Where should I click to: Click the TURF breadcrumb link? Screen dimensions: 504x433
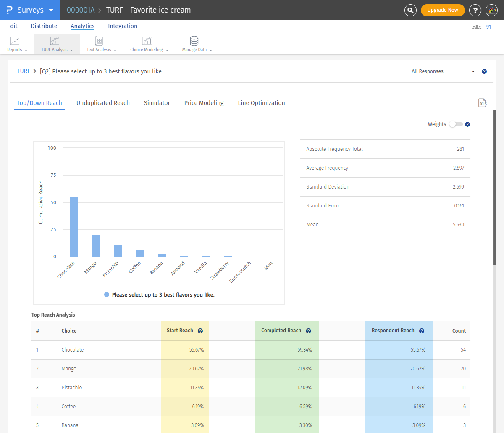(24, 71)
